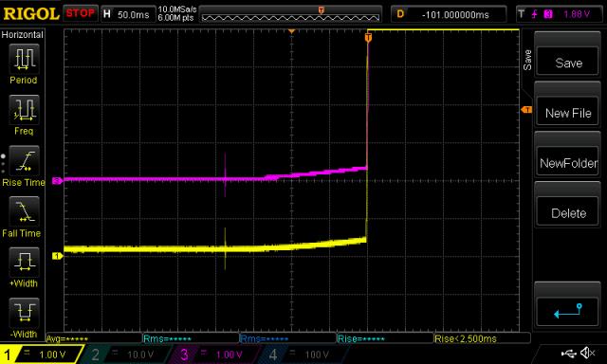Select the -Width measurement icon
This screenshot has width=607, height=364.
click(24, 313)
